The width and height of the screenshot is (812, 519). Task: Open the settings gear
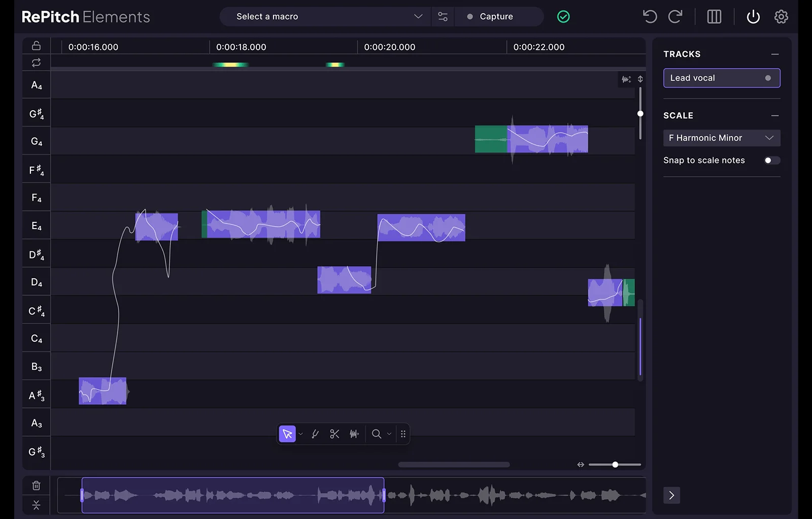click(781, 17)
